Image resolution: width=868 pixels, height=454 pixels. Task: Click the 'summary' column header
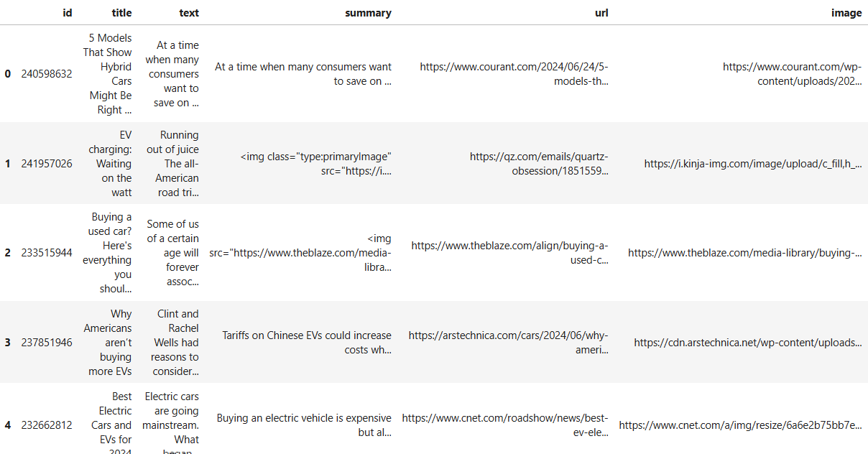click(368, 13)
